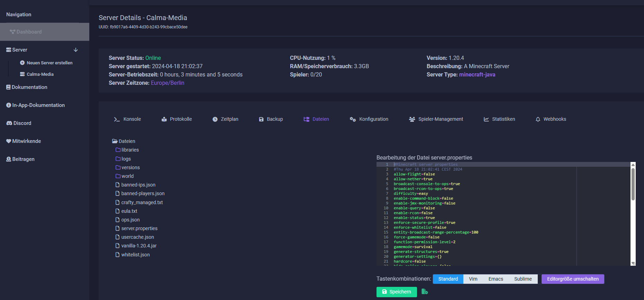Select Sublime keybinding mode
Image resolution: width=644 pixels, height=300 pixels.
point(523,279)
